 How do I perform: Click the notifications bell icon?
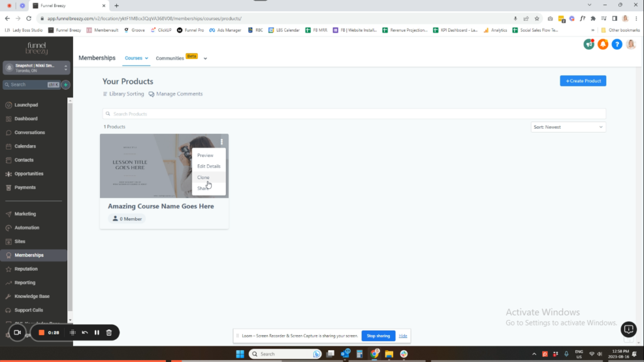coord(602,44)
